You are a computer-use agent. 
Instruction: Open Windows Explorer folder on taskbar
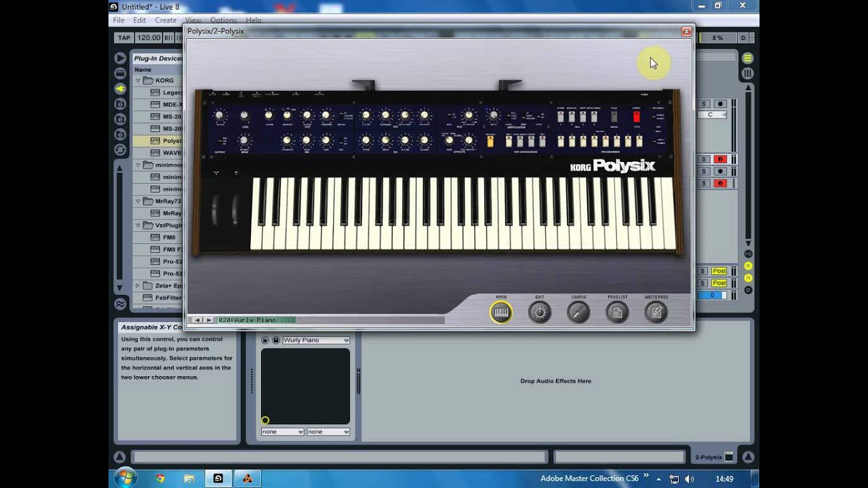point(189,479)
